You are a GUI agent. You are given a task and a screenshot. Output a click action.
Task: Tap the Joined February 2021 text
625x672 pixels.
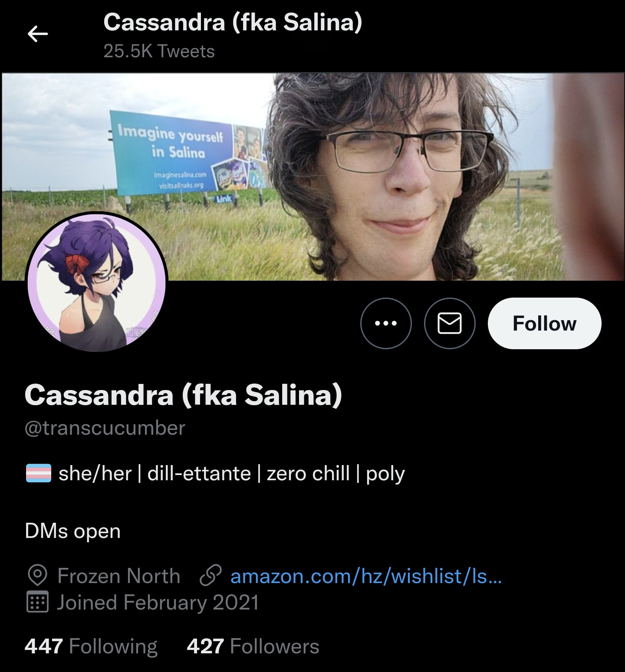point(158,602)
